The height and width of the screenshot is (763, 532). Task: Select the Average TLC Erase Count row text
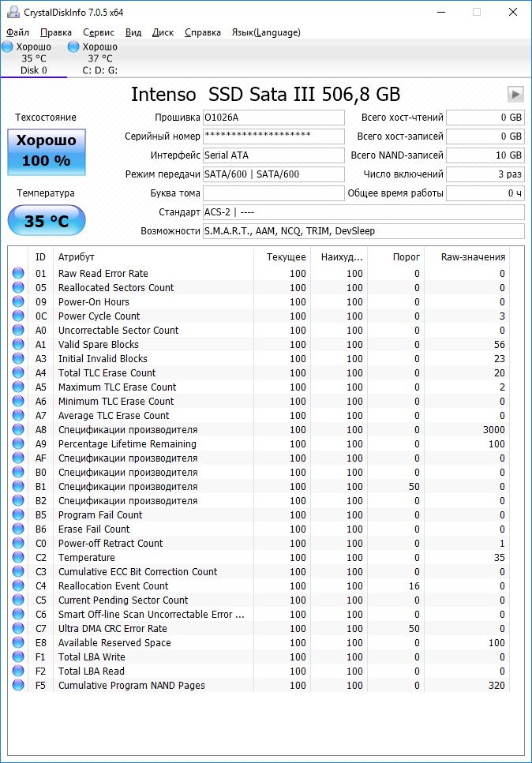114,416
